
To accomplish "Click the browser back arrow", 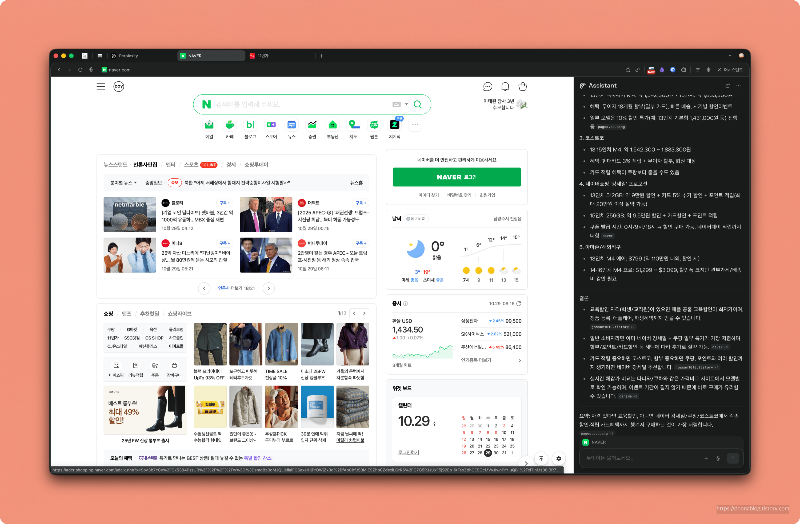I will (x=59, y=69).
